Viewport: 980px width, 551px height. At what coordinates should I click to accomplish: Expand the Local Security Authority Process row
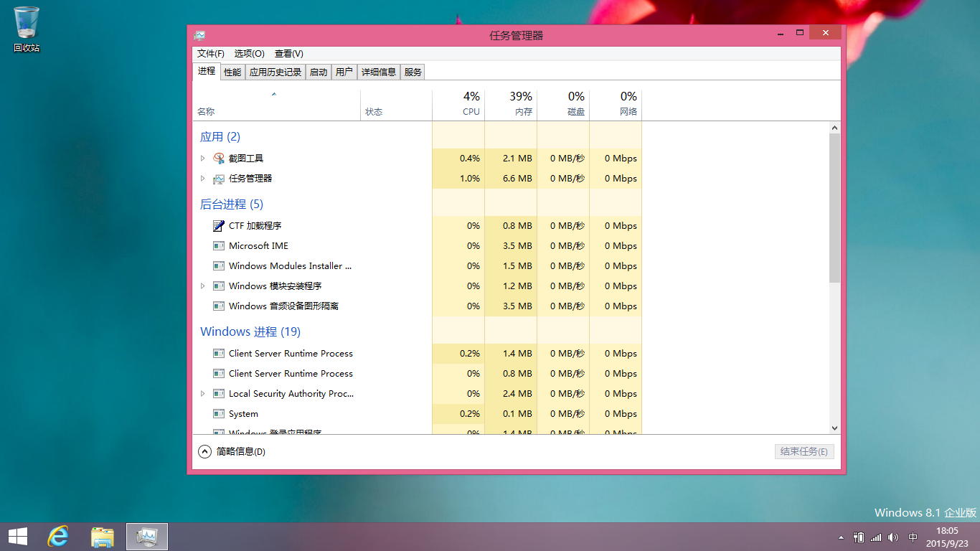203,394
